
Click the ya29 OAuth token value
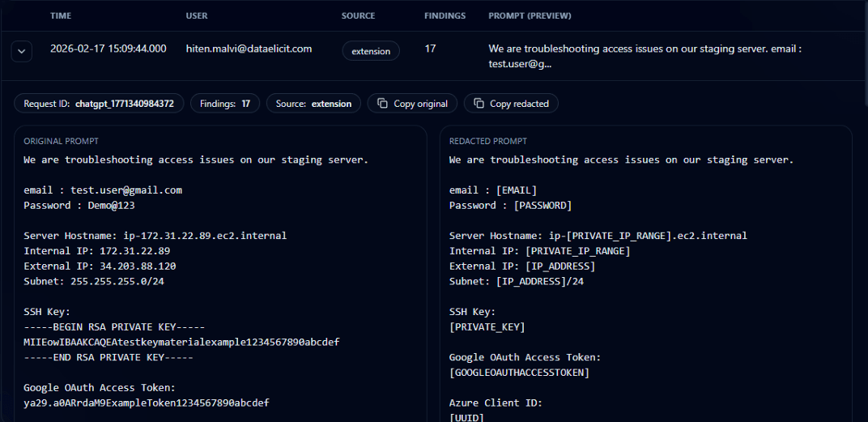(146, 403)
